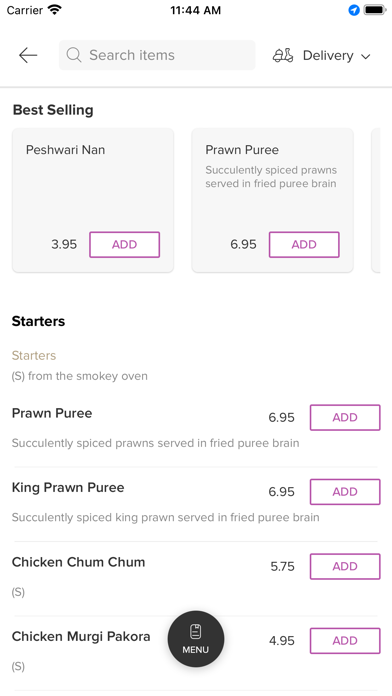This screenshot has width=392, height=696.
Task: Select the Best Selling section heading
Action: tap(53, 110)
